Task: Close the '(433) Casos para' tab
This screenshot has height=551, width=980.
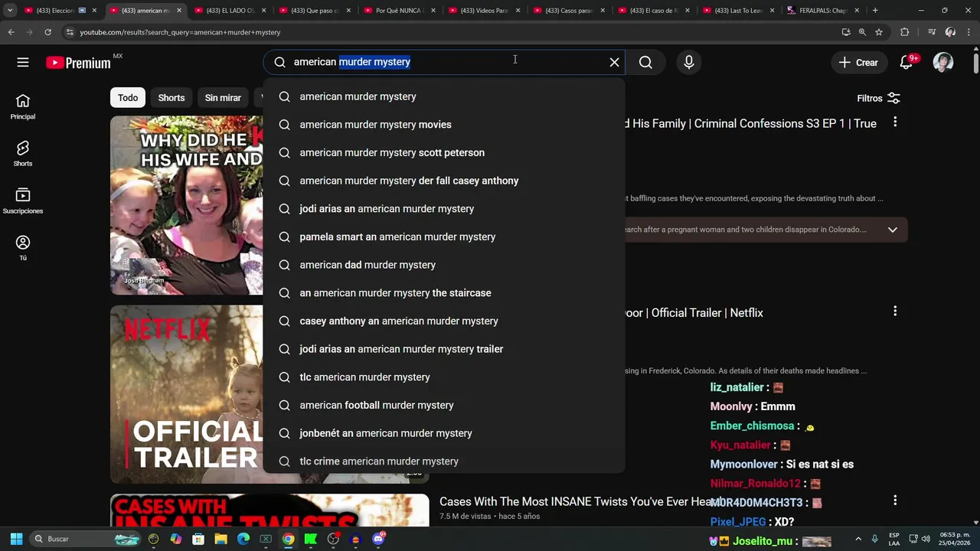Action: tap(603, 11)
